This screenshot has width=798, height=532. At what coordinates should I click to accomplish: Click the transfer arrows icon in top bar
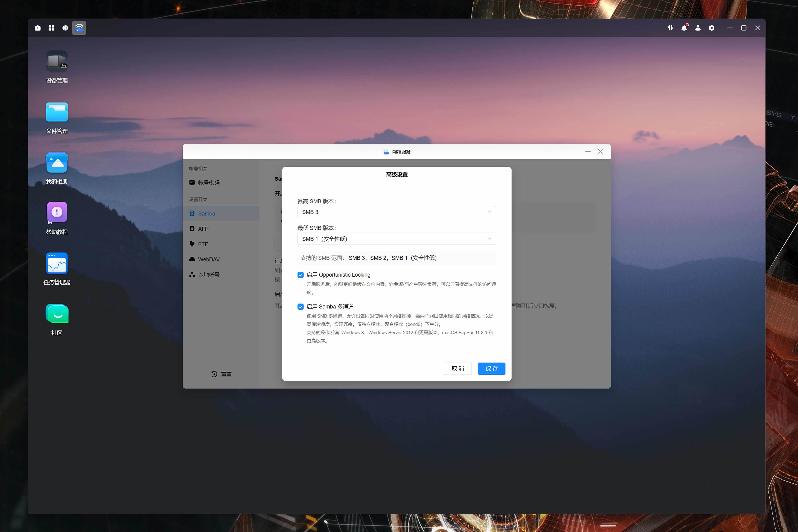point(670,28)
